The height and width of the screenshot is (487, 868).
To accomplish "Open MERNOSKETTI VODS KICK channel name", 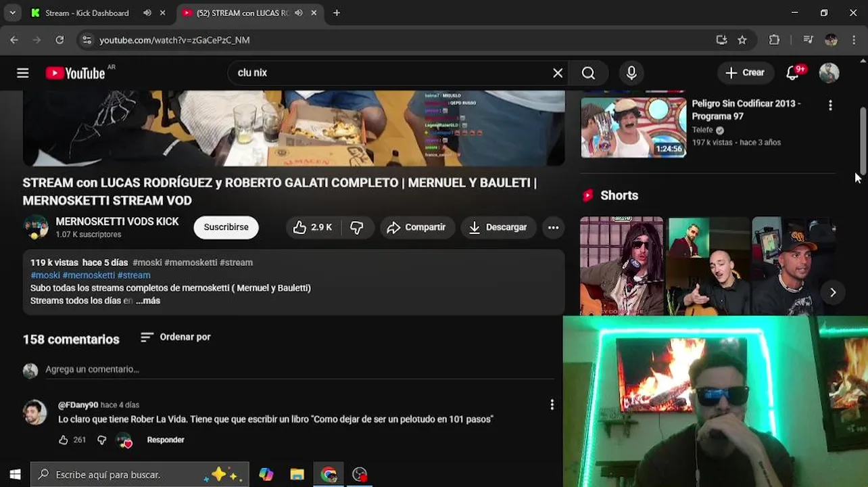I will [117, 221].
